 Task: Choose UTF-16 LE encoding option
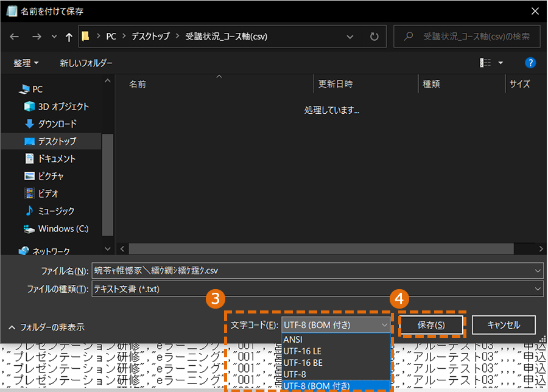[336, 351]
